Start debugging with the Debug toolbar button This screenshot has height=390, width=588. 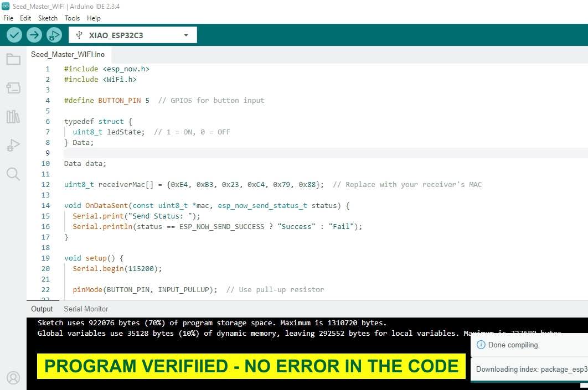click(54, 35)
